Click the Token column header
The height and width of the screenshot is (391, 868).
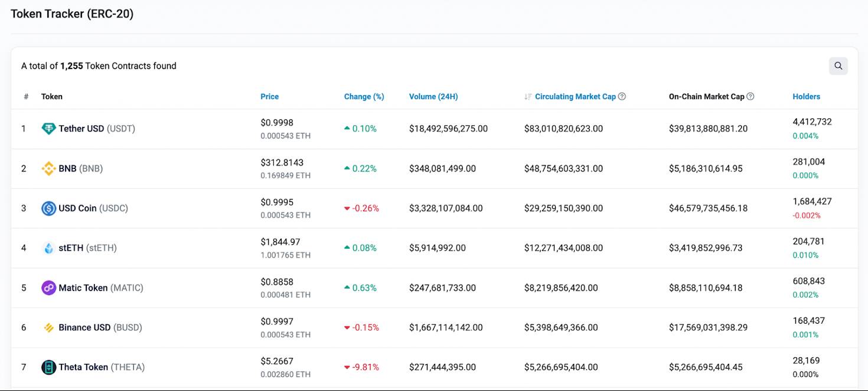[x=52, y=96]
